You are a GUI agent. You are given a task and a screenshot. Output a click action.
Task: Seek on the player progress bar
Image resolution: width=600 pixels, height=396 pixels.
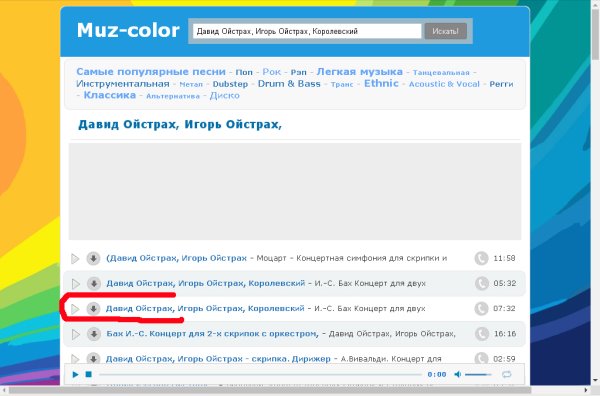click(260, 375)
